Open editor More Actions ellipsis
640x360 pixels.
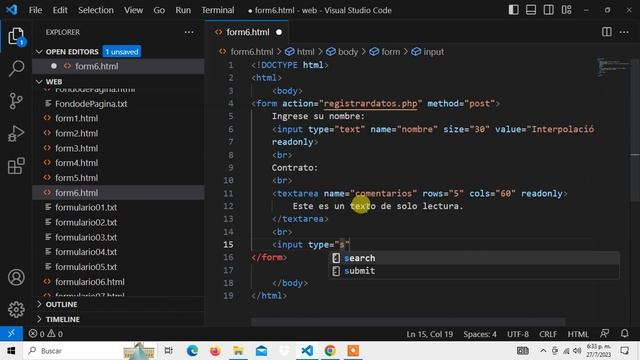click(624, 32)
